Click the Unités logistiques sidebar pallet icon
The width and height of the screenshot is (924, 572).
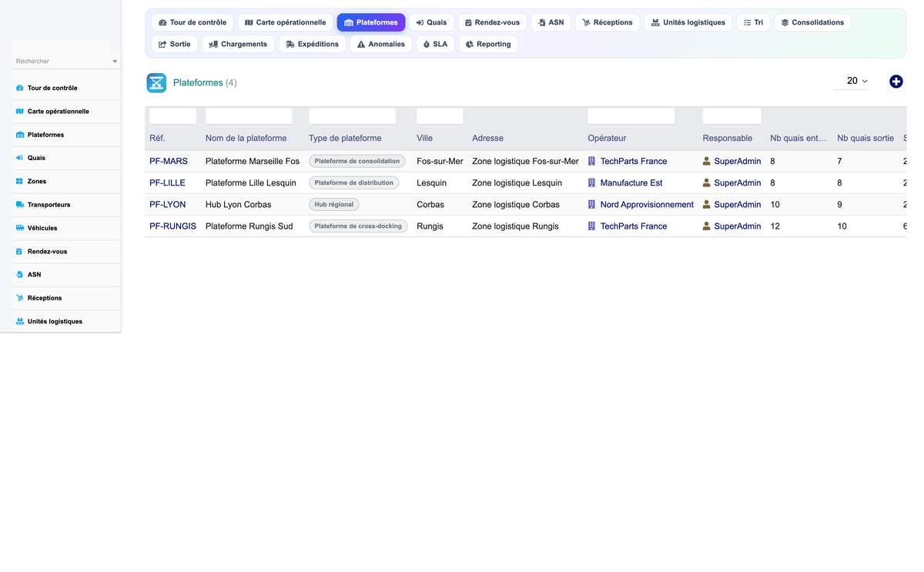20,322
